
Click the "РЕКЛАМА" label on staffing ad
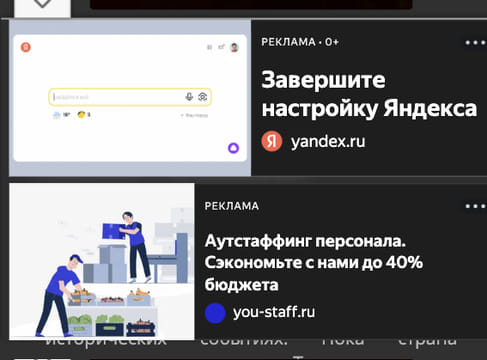[x=232, y=206]
